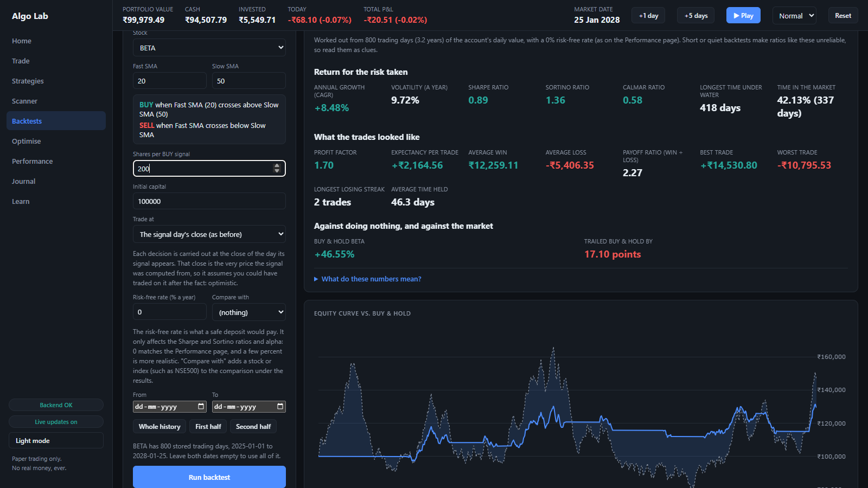This screenshot has width=868, height=488.
Task: Click the Reset button
Action: [x=843, y=16]
